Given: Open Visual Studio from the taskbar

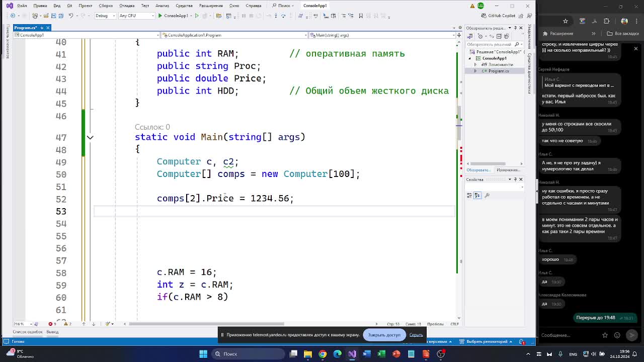Looking at the screenshot, I should 352,354.
